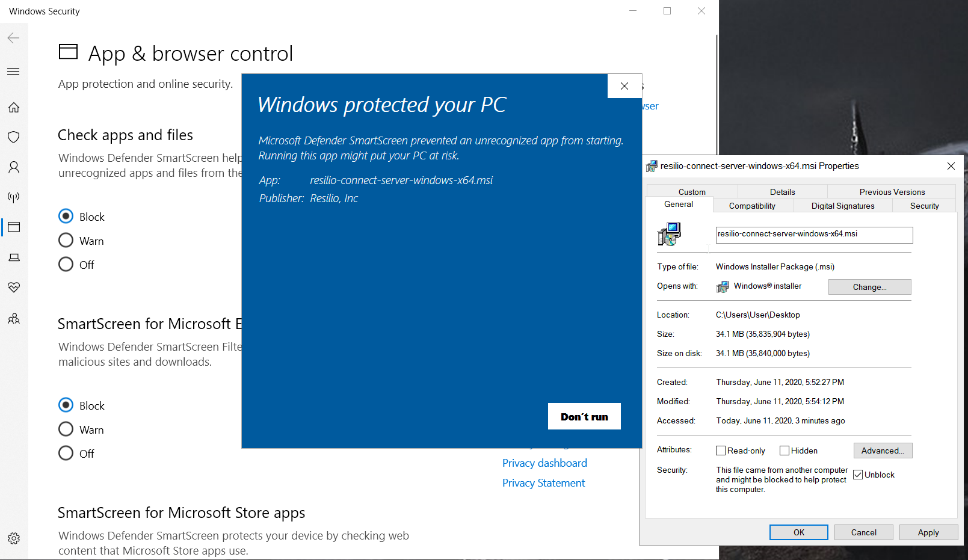Click the file name text field
The width and height of the screenshot is (968, 560).
(x=813, y=235)
